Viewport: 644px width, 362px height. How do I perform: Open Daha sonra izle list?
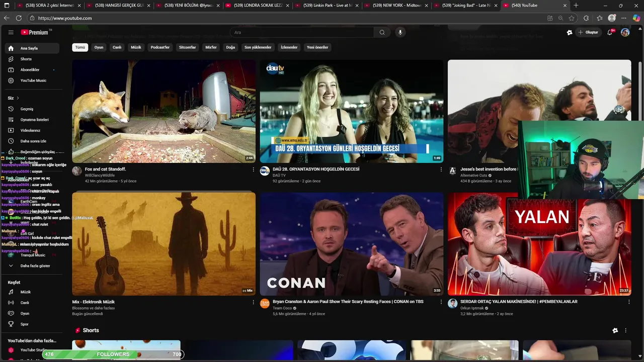(33, 141)
